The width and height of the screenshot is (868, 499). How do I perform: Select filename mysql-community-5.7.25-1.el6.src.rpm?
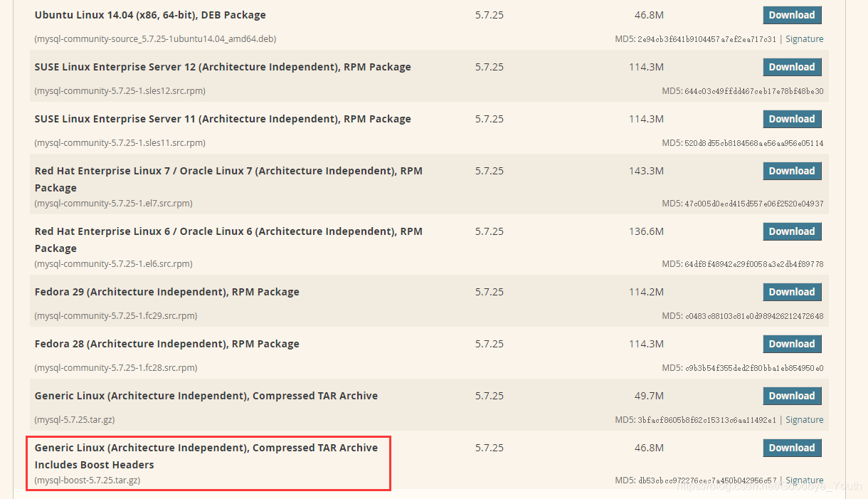(113, 264)
